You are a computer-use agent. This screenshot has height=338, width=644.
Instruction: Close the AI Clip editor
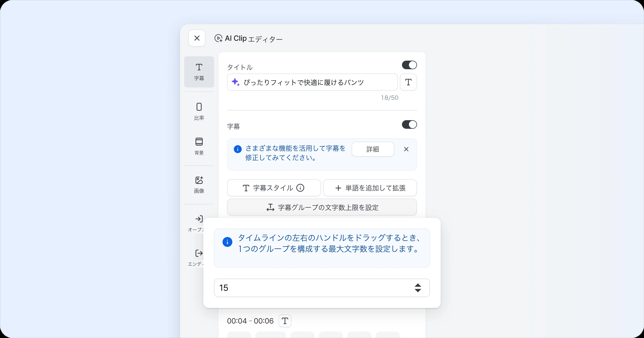pyautogui.click(x=197, y=38)
